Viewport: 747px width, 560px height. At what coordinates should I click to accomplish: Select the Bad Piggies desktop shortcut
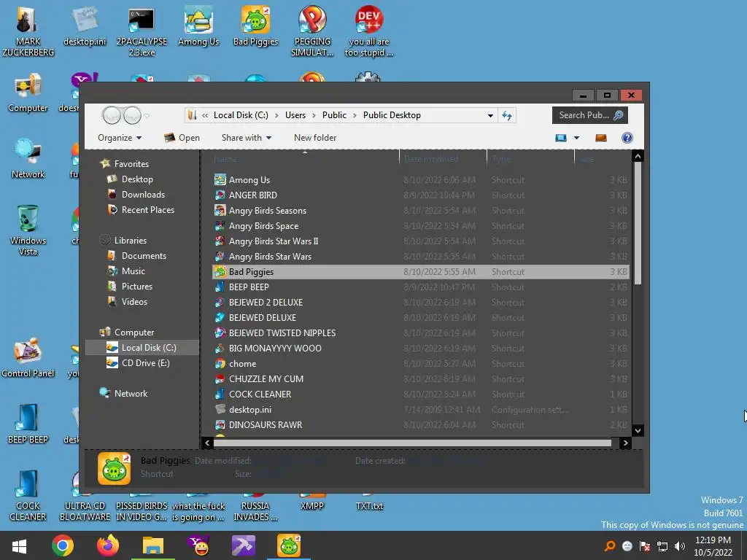tap(255, 27)
